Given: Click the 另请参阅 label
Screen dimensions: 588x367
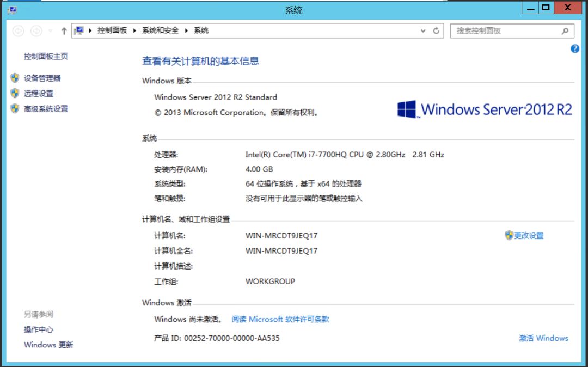Looking at the screenshot, I should point(39,314).
